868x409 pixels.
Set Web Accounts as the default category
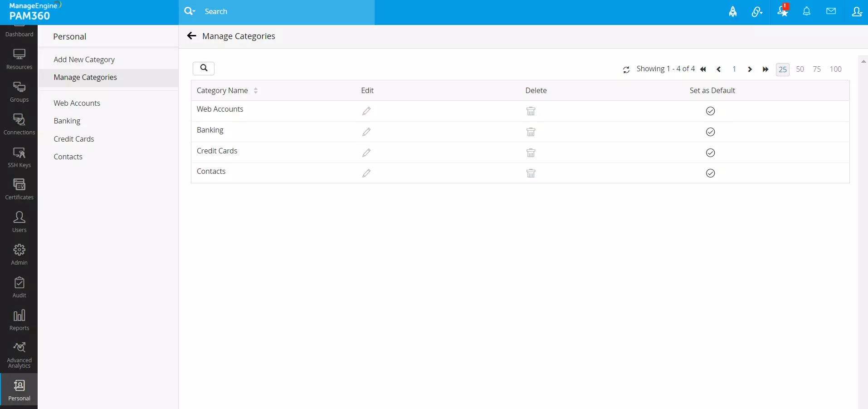pos(710,111)
